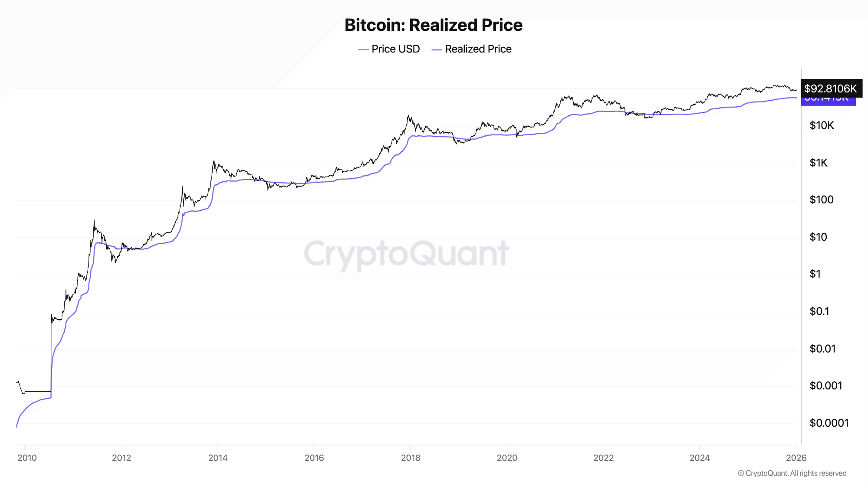Screen dimensions: 868x488
Task: Toggle the Realized Price legend entry
Action: click(478, 49)
